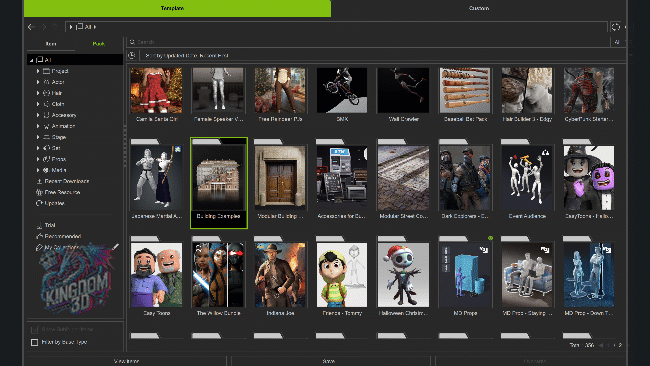Switch to the Item view tab

click(51, 44)
